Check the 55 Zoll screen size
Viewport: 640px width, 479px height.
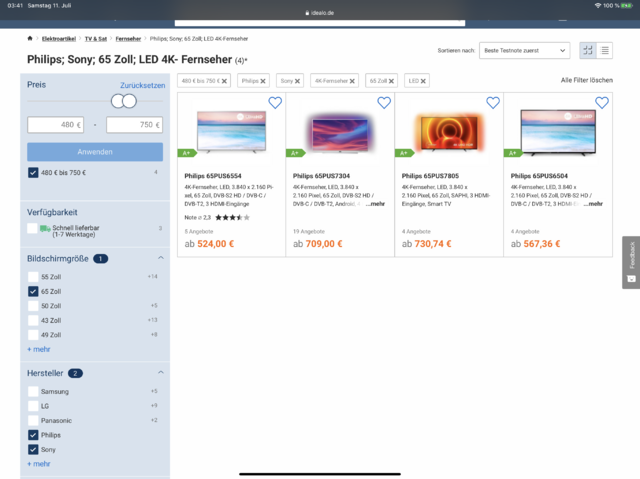[x=33, y=277]
